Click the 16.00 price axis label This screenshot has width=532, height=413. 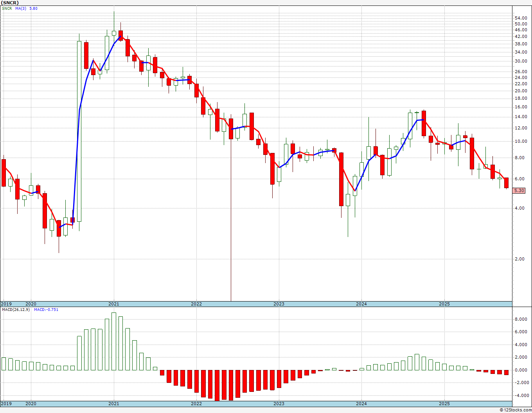[x=521, y=107]
